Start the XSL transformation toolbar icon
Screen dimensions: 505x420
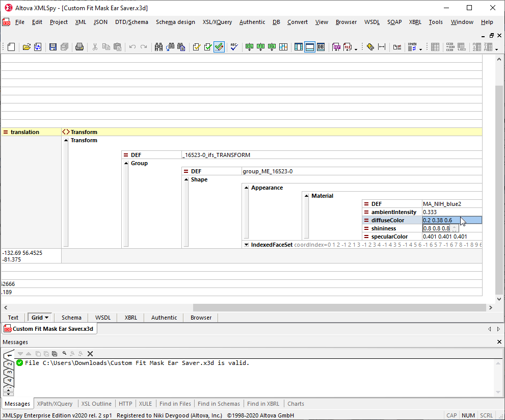[249, 46]
